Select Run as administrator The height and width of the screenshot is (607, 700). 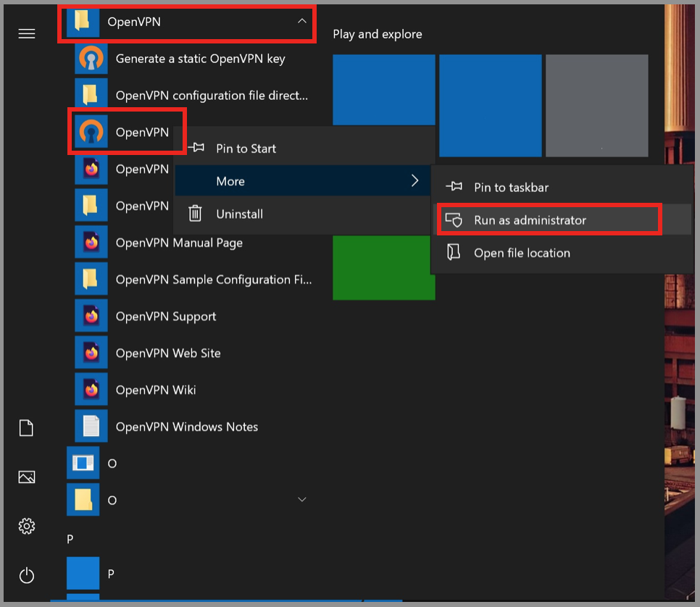click(x=530, y=220)
